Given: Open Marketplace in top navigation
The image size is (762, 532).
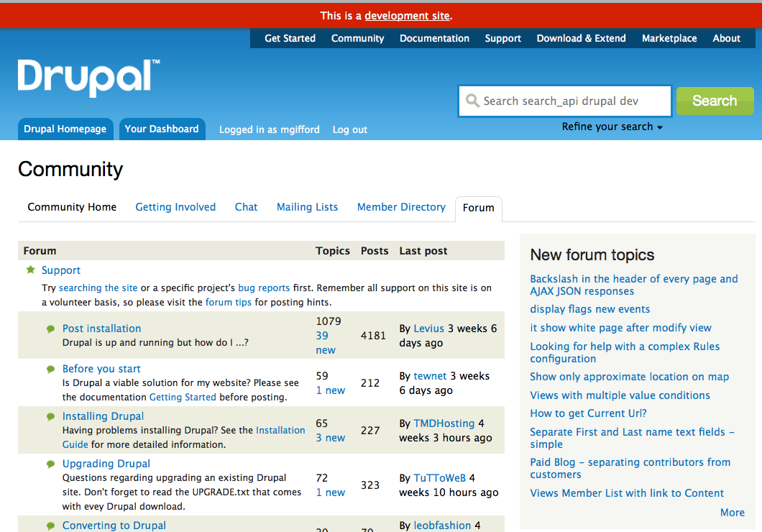Looking at the screenshot, I should tap(669, 38).
